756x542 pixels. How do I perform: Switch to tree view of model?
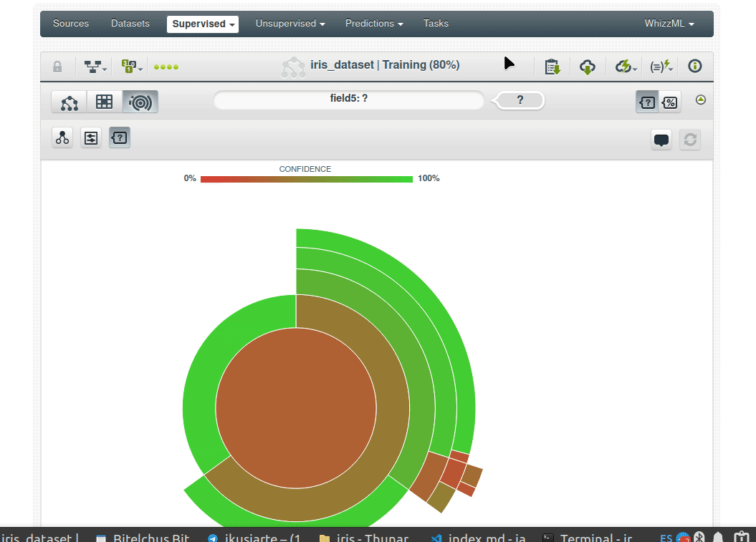click(70, 102)
